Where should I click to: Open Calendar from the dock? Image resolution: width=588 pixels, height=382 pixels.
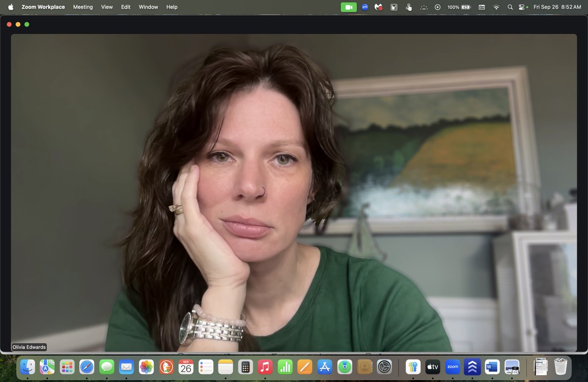(186, 366)
